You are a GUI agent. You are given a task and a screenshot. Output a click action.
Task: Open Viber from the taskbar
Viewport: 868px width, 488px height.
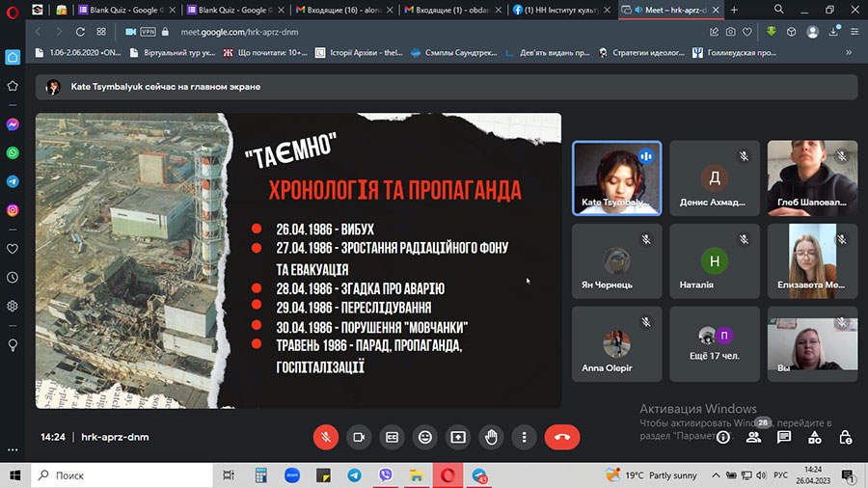[x=385, y=475]
